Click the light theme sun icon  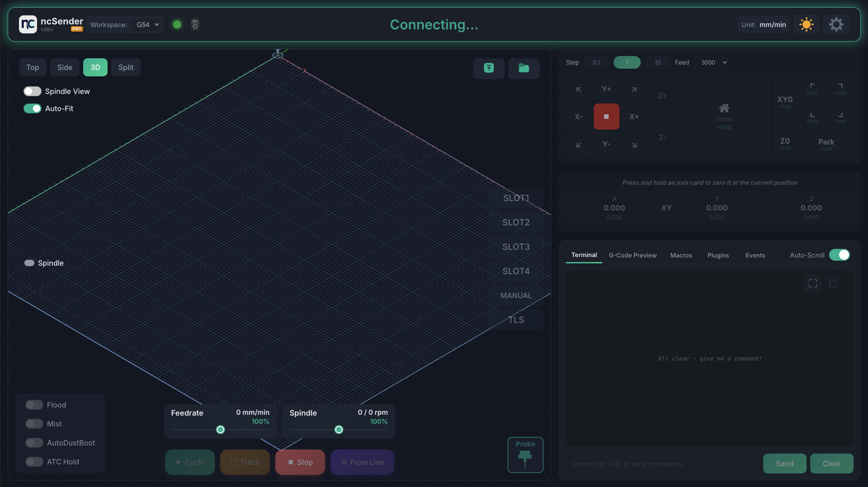(x=806, y=24)
